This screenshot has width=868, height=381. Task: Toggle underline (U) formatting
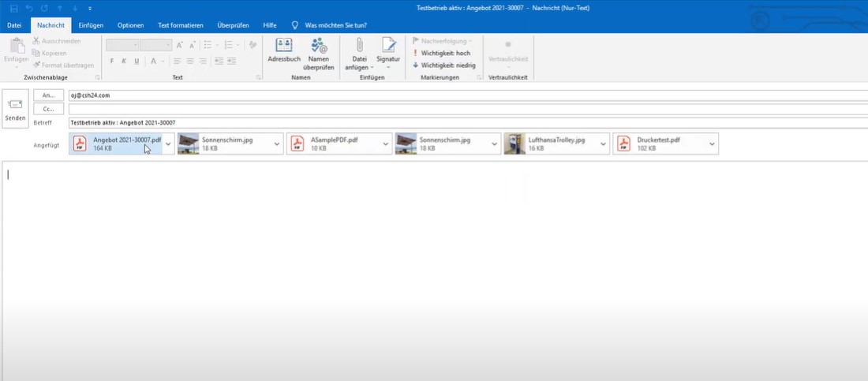(x=137, y=61)
